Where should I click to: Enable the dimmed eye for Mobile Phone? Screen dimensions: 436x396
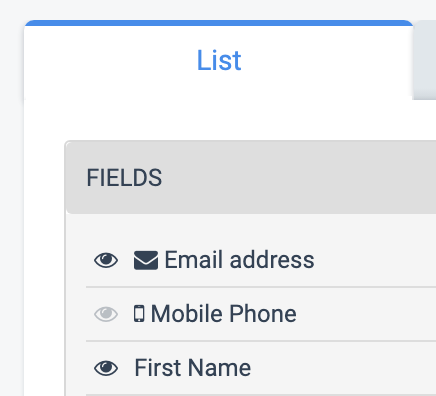pyautogui.click(x=106, y=314)
